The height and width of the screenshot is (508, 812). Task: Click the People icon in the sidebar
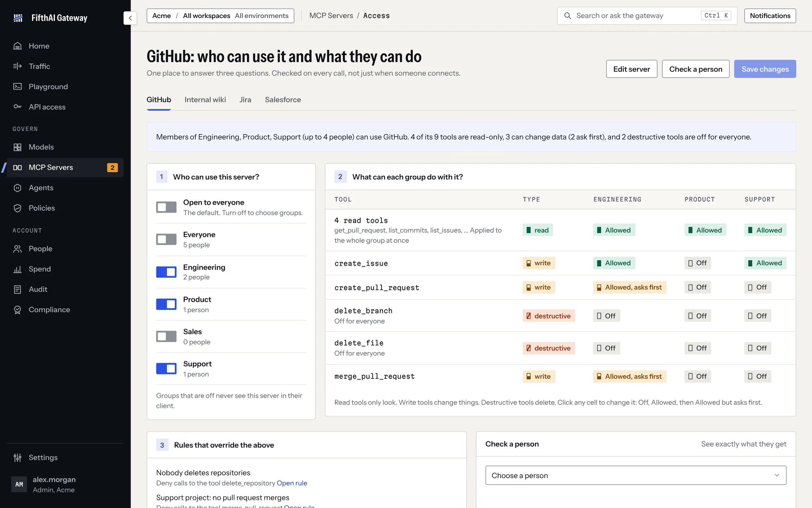point(17,249)
